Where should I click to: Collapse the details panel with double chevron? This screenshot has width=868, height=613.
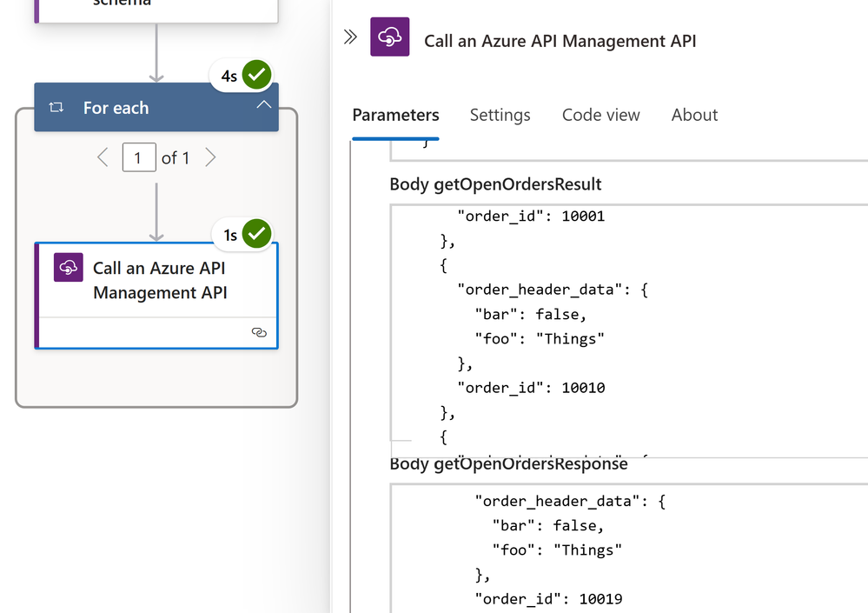pyautogui.click(x=350, y=37)
